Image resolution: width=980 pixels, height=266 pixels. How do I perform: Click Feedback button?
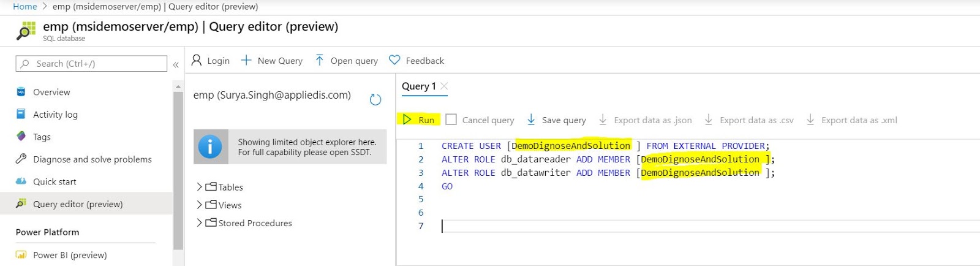tap(417, 61)
